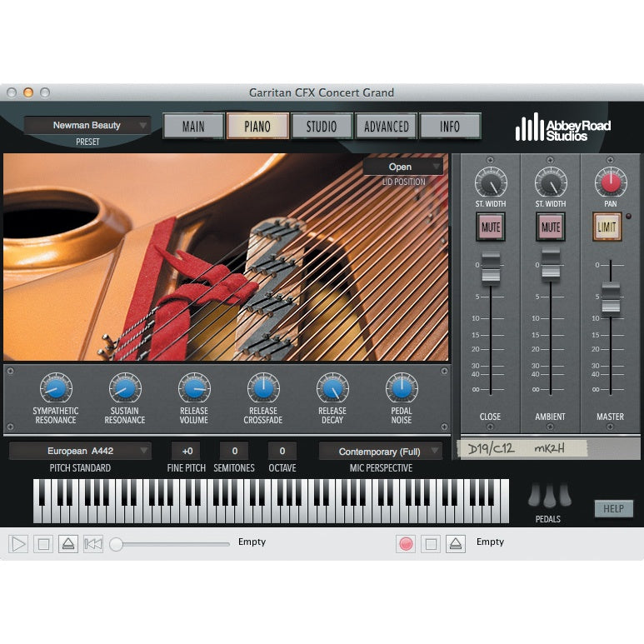This screenshot has height=644, width=644.
Task: Click the Sympathetic Resonance knob
Action: point(56,388)
